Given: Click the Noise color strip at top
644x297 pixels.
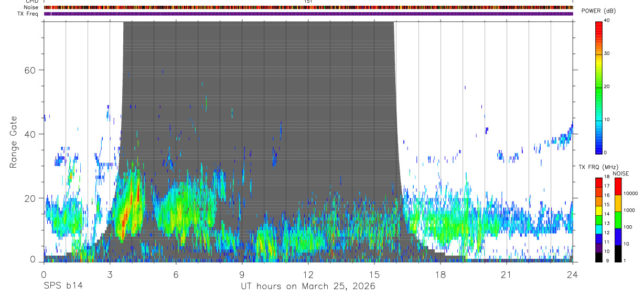Looking at the screenshot, I should coord(308,7).
